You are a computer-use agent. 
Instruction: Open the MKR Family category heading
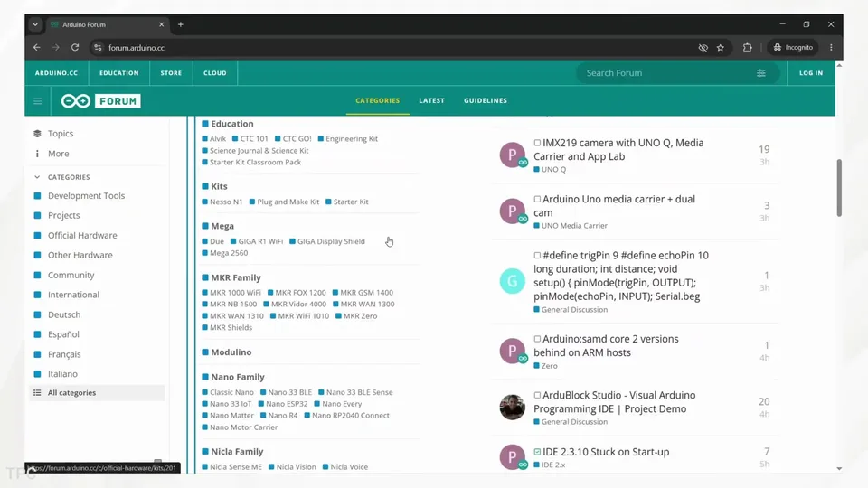coord(231,277)
